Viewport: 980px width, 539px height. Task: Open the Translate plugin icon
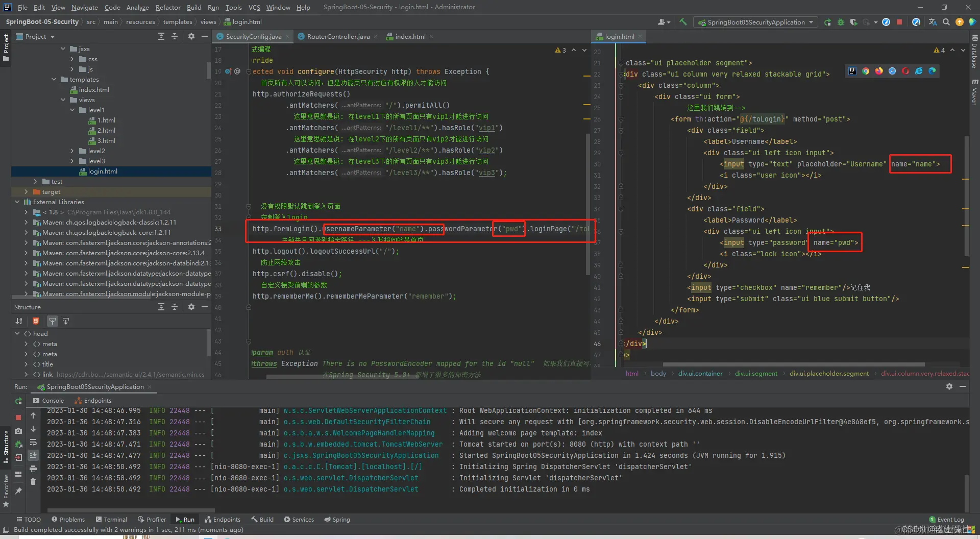pos(933,22)
